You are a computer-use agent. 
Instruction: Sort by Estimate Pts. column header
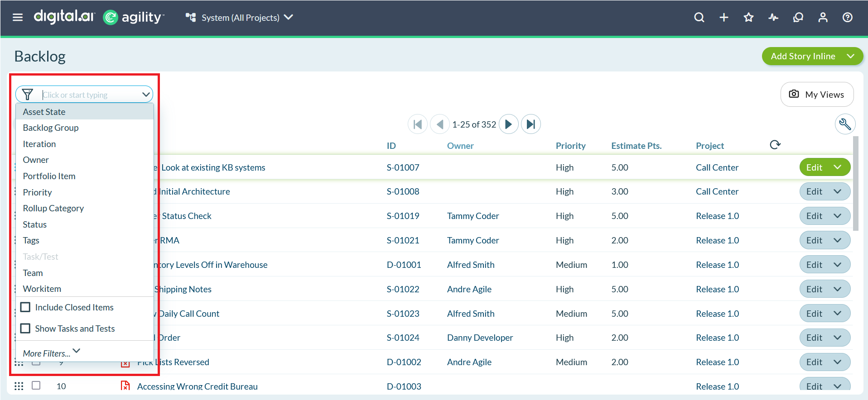click(x=636, y=146)
